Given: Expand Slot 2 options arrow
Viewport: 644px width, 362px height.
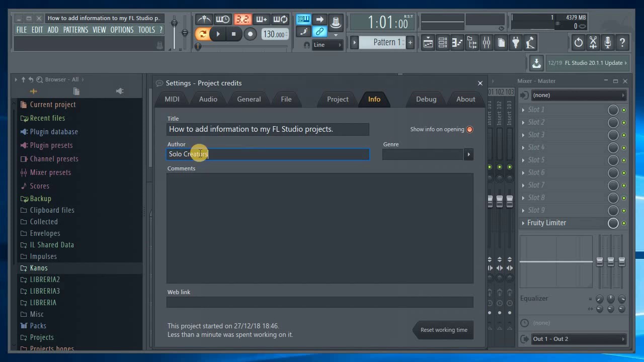Looking at the screenshot, I should 523,122.
